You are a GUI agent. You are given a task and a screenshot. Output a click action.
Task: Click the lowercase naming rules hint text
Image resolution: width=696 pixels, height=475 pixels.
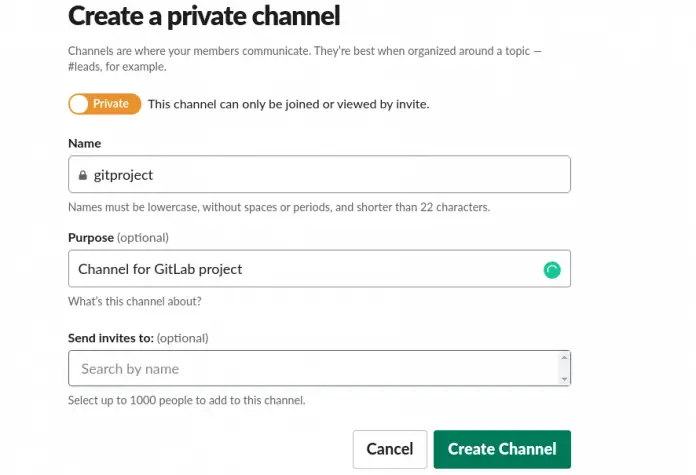[279, 207]
